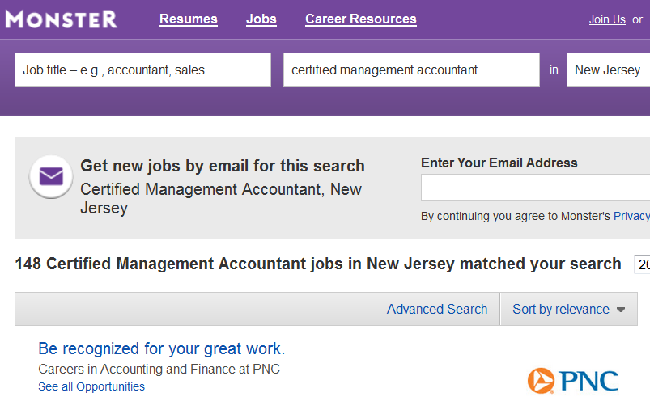The width and height of the screenshot is (650, 397).
Task: Click the email address input box
Action: [536, 187]
